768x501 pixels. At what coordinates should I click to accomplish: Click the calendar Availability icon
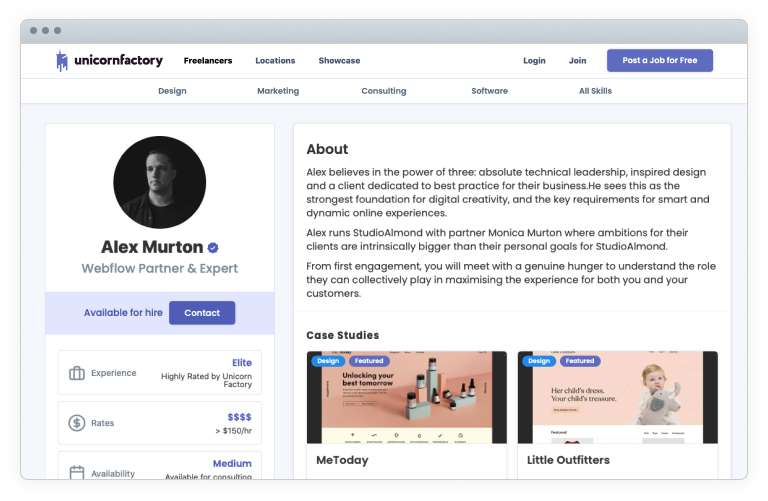pos(77,473)
